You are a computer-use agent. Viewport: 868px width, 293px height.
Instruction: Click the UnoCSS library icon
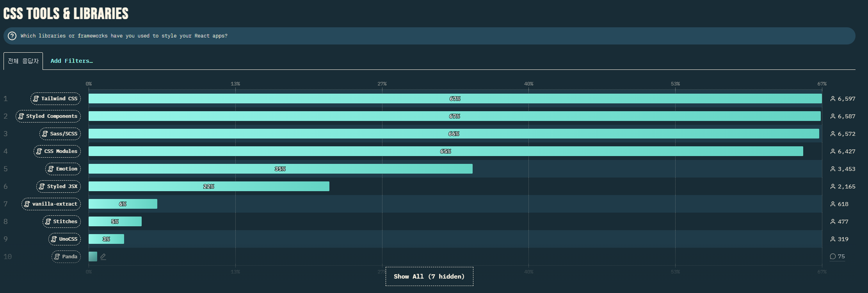54,239
